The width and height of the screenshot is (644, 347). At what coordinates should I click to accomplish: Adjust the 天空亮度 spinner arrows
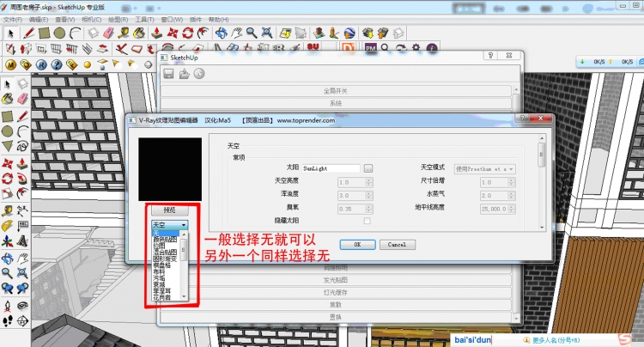369,182
